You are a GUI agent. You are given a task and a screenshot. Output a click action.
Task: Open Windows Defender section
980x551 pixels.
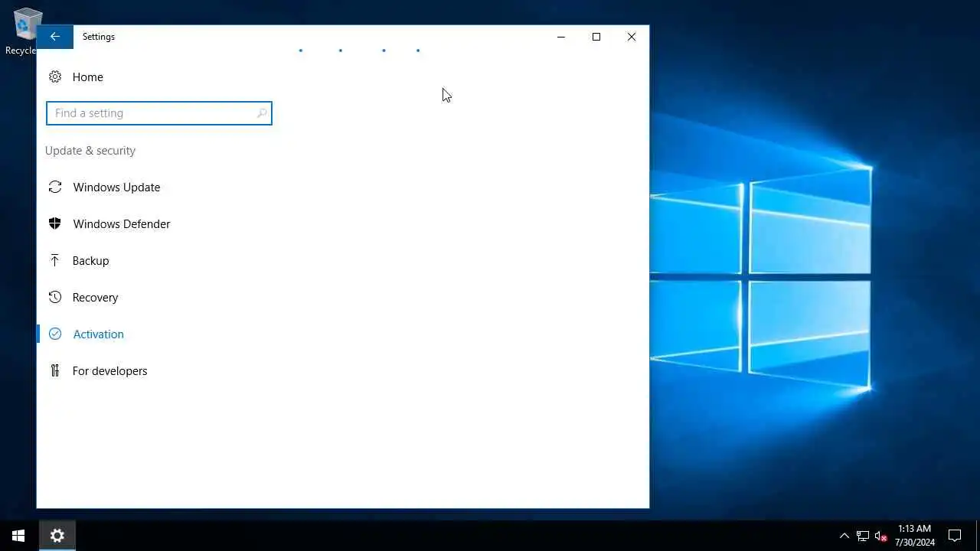(x=122, y=223)
